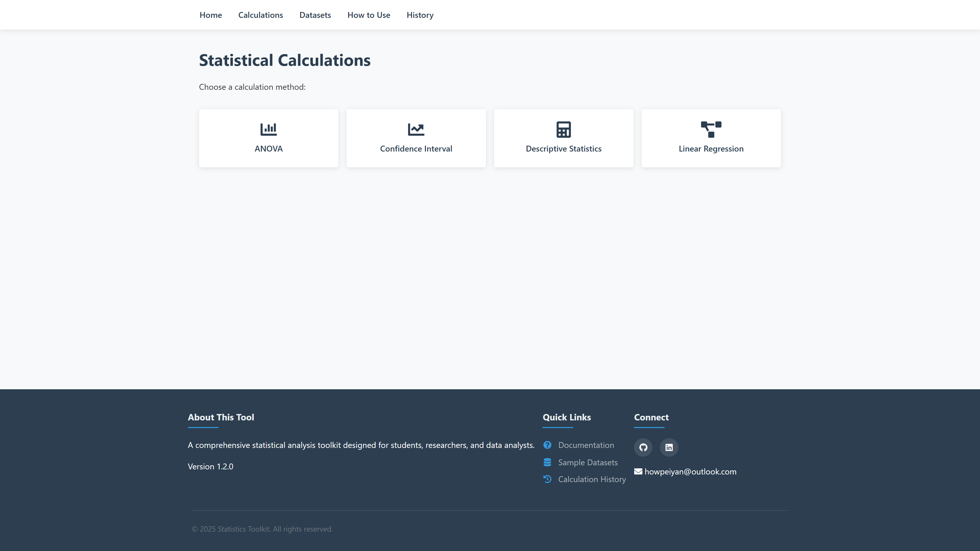Click the Confidence Interval line chart icon
This screenshot has width=980, height=551.
416,129
